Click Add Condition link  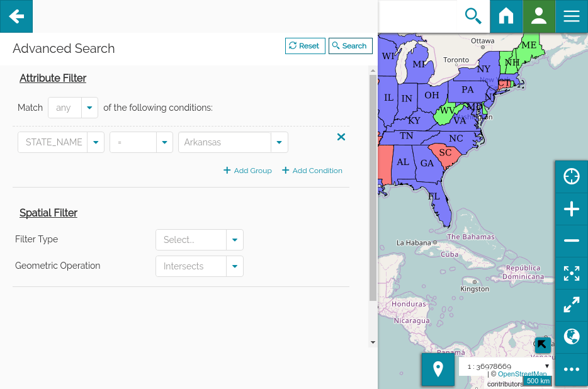(x=312, y=171)
